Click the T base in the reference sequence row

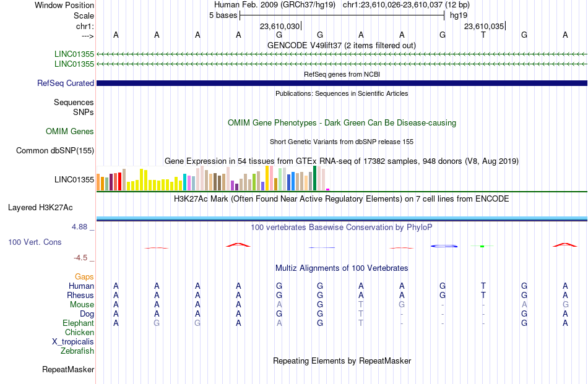(x=483, y=35)
